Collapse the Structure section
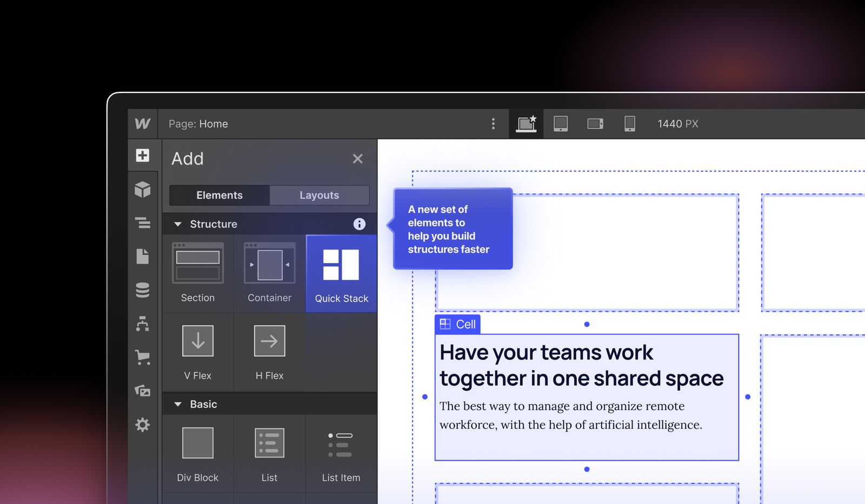This screenshot has height=504, width=865. (177, 224)
